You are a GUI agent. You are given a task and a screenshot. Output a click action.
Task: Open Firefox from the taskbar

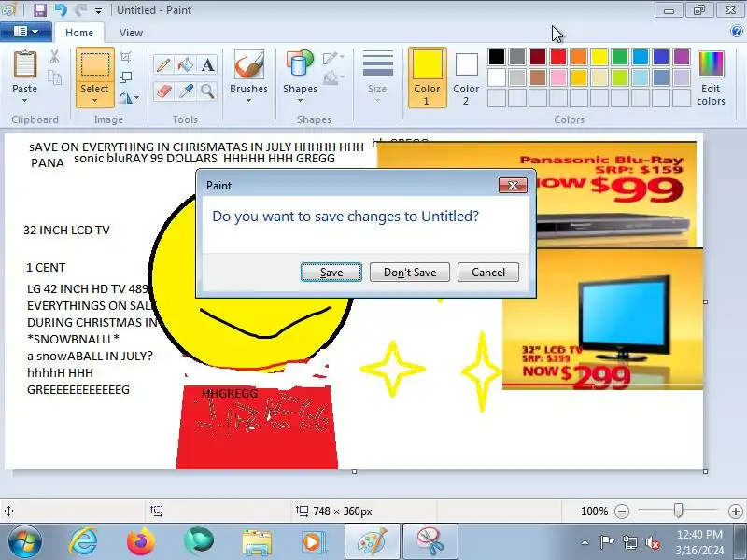pyautogui.click(x=141, y=541)
